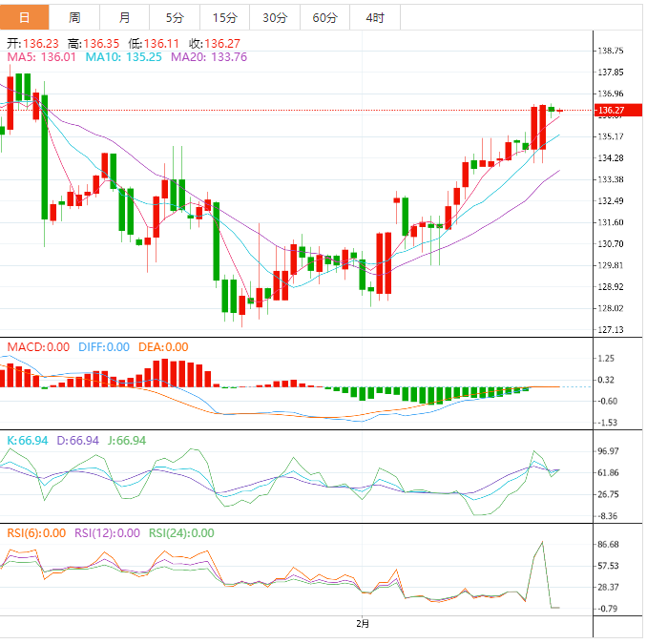Switch to the 月 monthly tab
This screenshot has height=644, width=647.
[124, 17]
